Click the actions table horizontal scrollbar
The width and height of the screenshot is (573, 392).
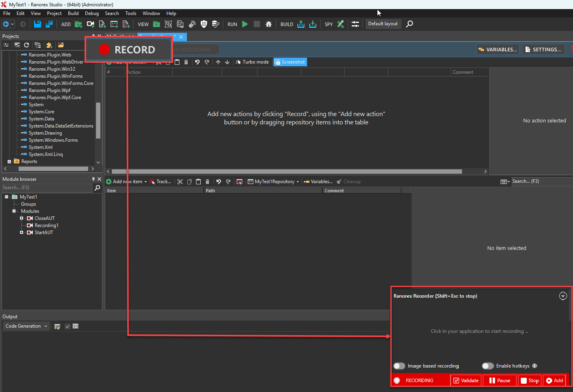pyautogui.click(x=287, y=171)
